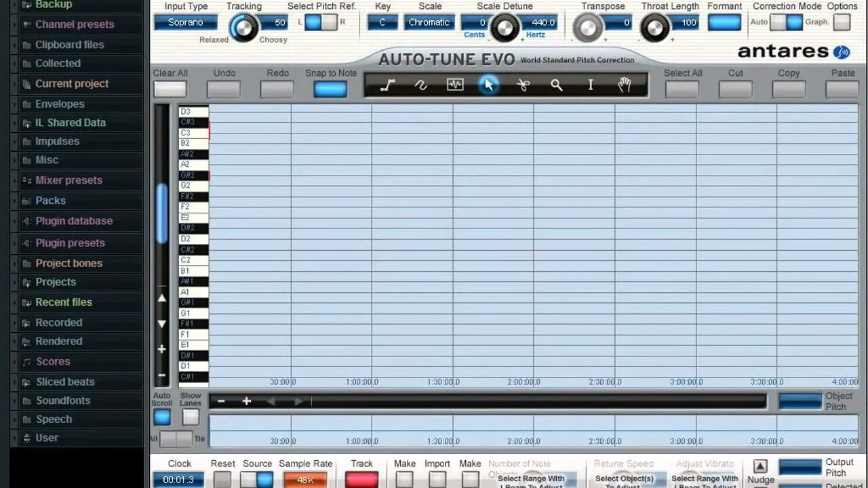Open the Key dropdown showing C
This screenshot has height=488, width=868.
(x=382, y=22)
